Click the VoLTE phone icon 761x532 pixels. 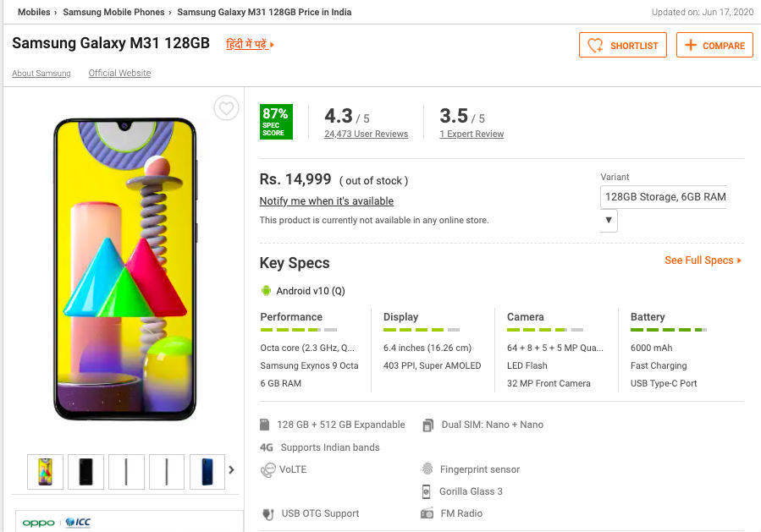267,469
